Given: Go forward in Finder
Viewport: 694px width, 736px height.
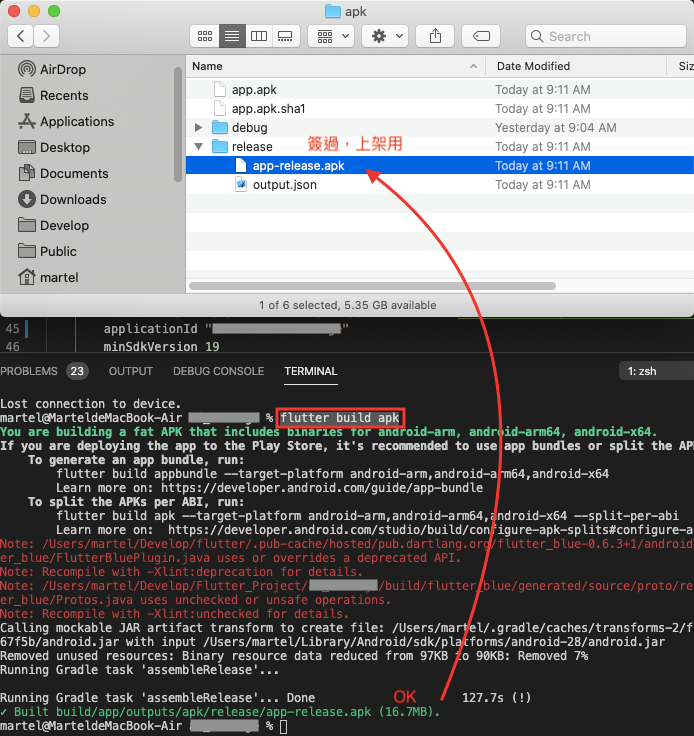Looking at the screenshot, I should pyautogui.click(x=46, y=36).
